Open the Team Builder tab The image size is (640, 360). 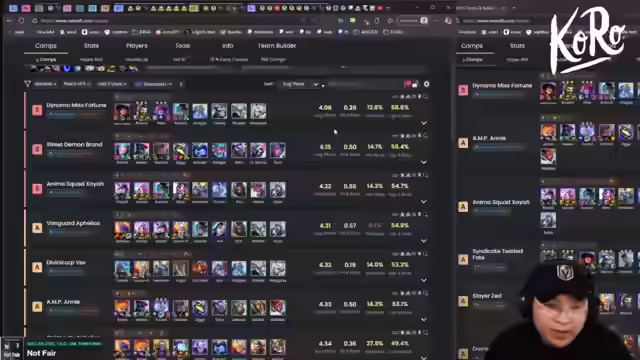277,46
